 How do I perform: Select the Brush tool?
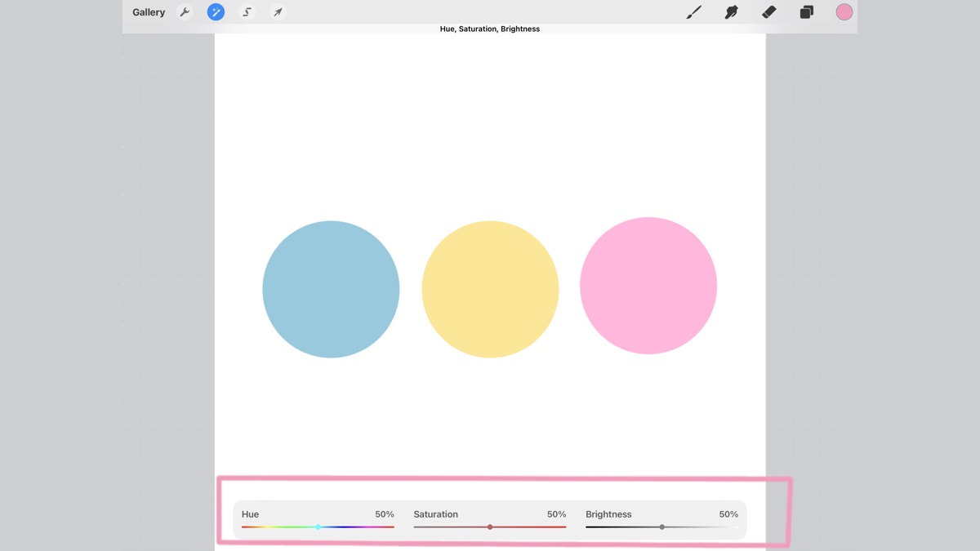pos(694,12)
